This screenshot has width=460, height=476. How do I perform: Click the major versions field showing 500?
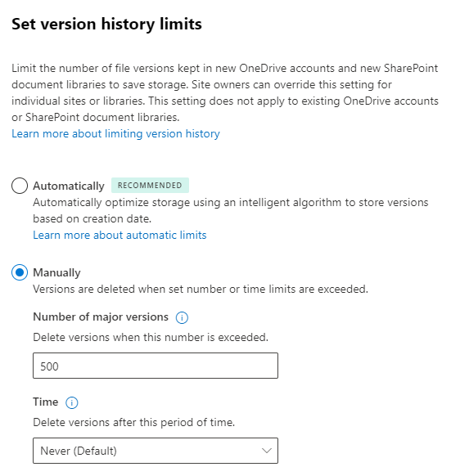click(x=156, y=366)
